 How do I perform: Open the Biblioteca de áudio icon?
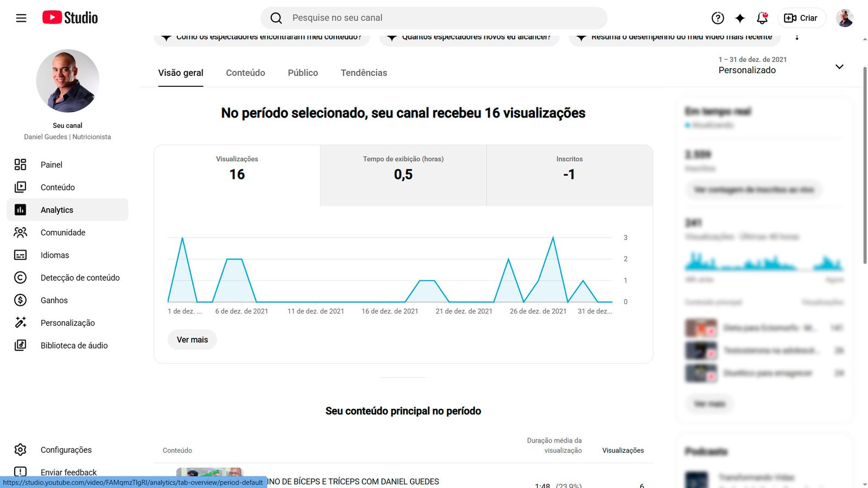20,345
